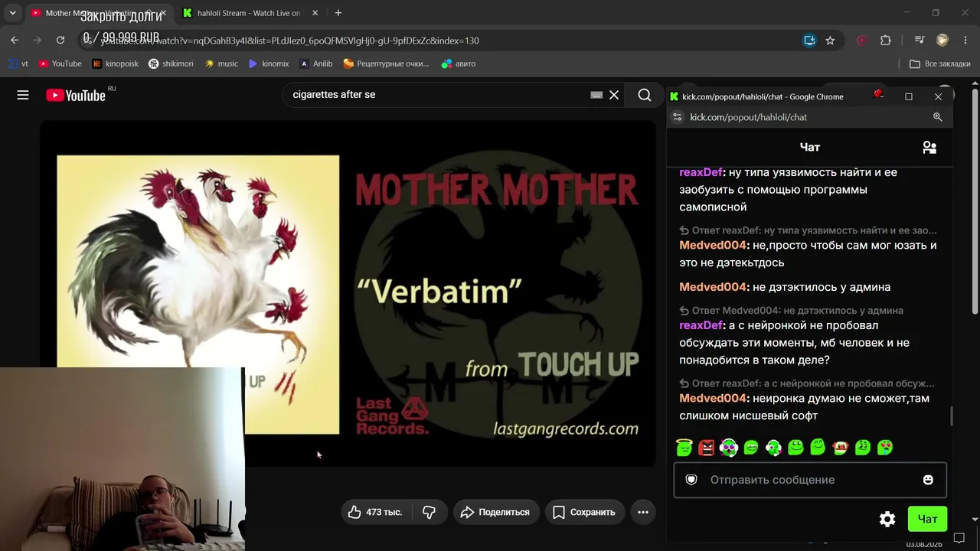Click the Mother Mother Verbatim video player
This screenshot has width=980, height=551.
(x=348, y=293)
